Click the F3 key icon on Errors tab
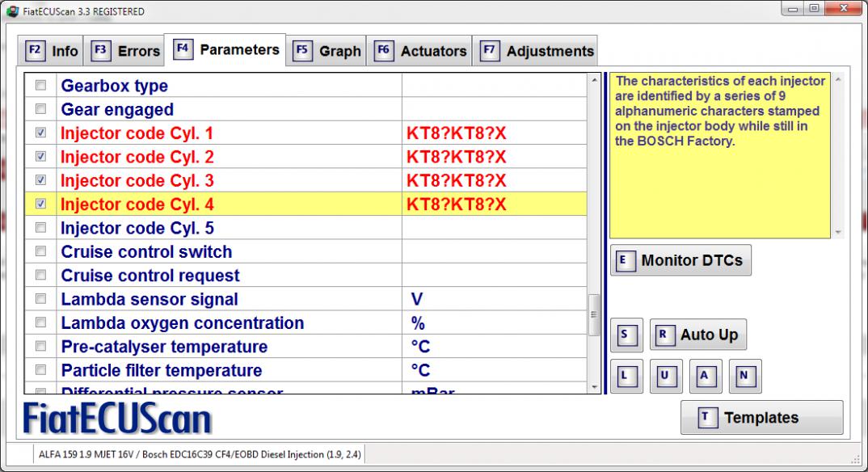 point(101,51)
